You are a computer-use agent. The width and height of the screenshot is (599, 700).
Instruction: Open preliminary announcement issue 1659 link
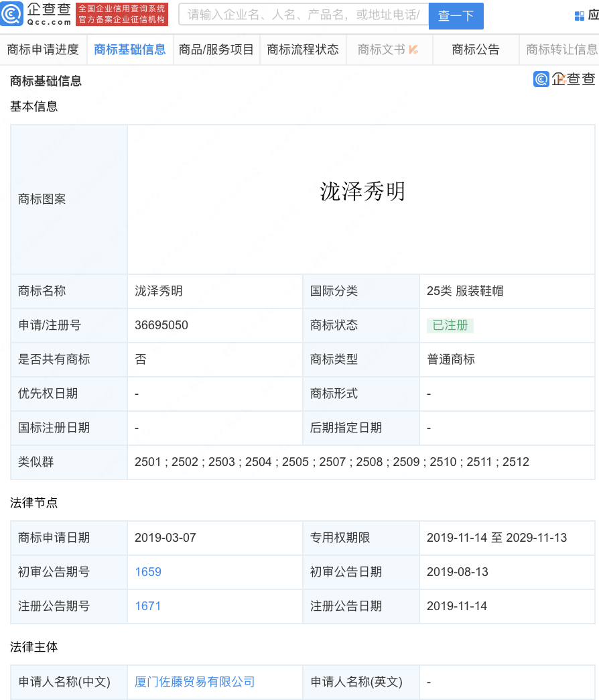pyautogui.click(x=148, y=572)
